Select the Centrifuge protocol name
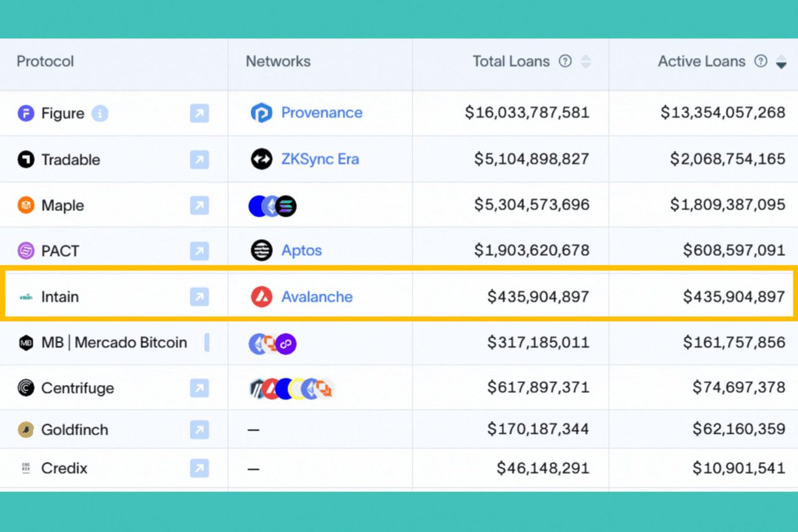 [78, 388]
